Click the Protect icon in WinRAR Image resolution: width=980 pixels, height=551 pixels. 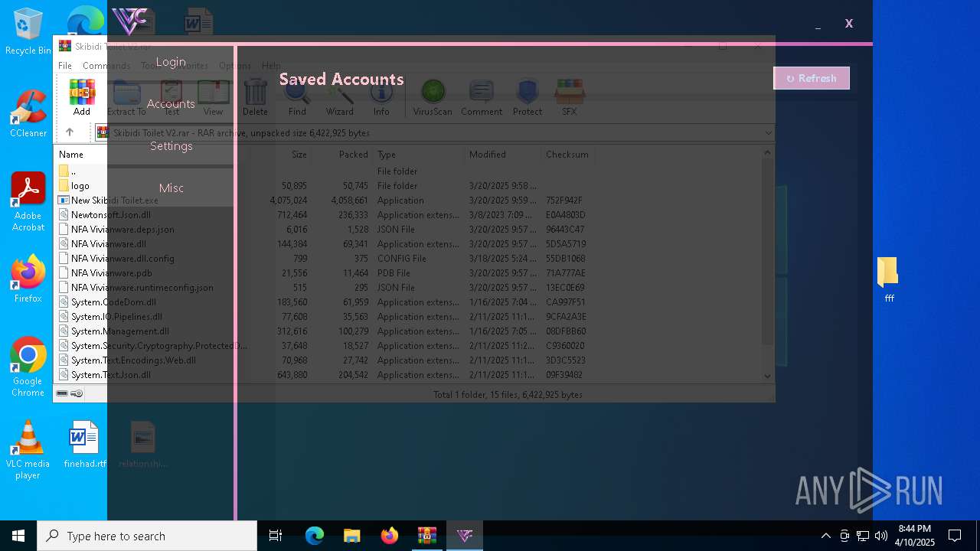(528, 97)
